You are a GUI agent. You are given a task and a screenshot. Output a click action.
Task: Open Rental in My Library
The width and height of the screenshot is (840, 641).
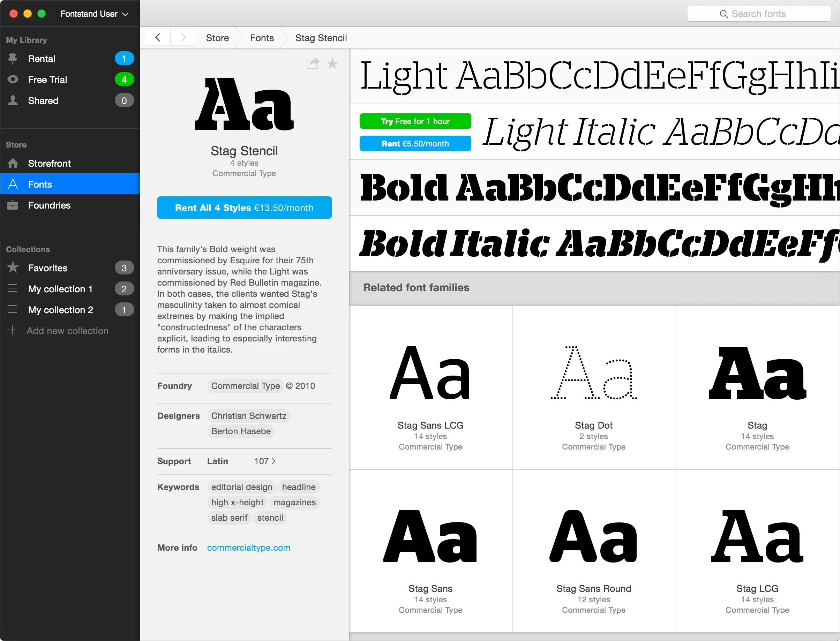tap(70, 58)
